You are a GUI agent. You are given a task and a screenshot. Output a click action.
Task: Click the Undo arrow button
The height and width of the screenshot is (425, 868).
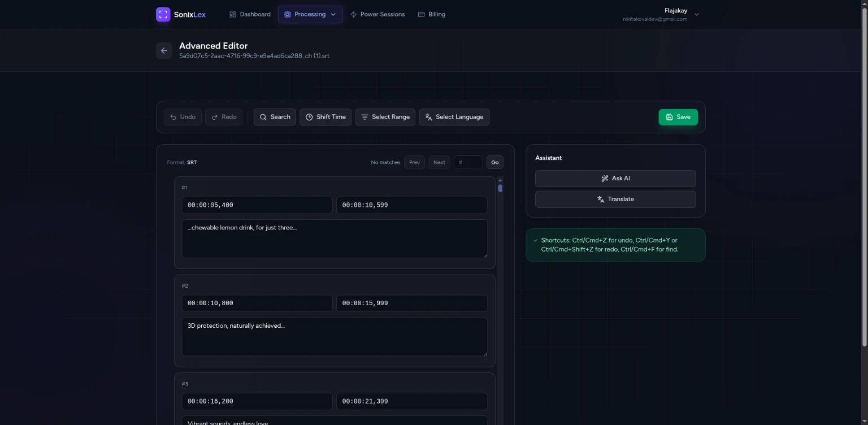(183, 117)
